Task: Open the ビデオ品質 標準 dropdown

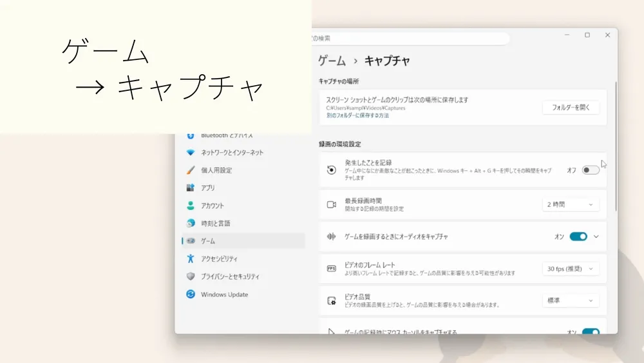Action: click(570, 300)
